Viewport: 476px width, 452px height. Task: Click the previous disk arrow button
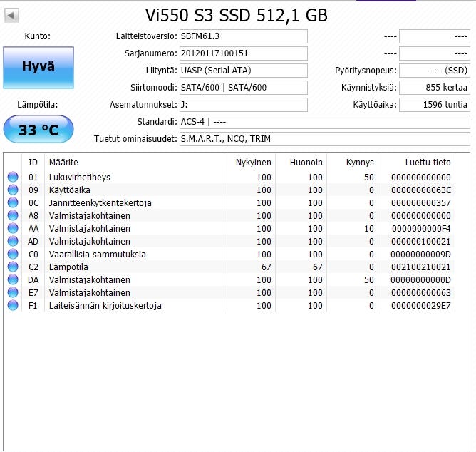click(12, 15)
